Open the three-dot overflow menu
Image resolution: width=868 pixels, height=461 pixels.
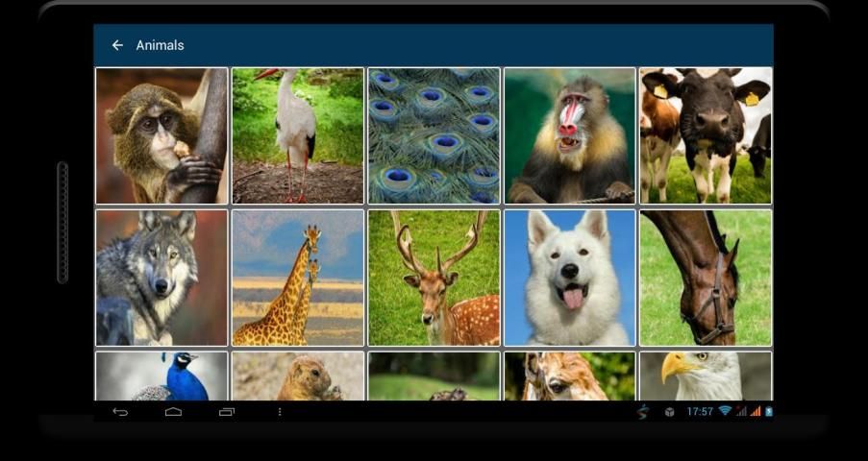[x=280, y=412]
